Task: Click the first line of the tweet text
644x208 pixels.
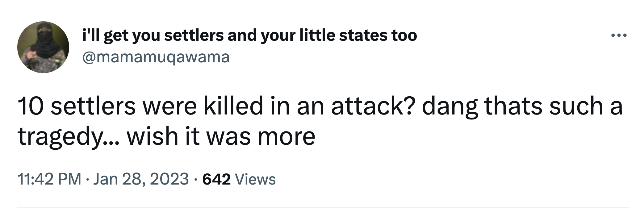Action: pos(320,106)
